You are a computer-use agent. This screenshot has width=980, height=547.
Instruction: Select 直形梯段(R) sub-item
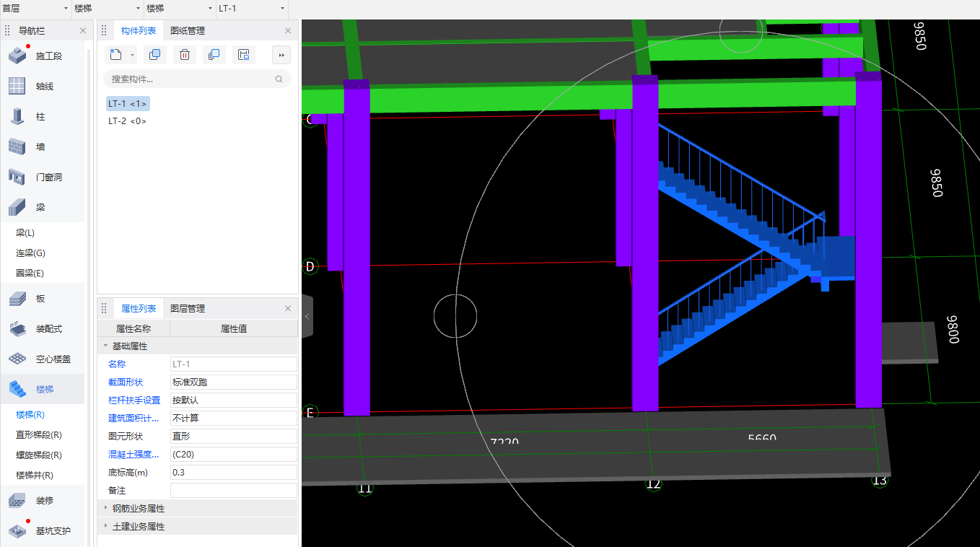click(x=39, y=435)
